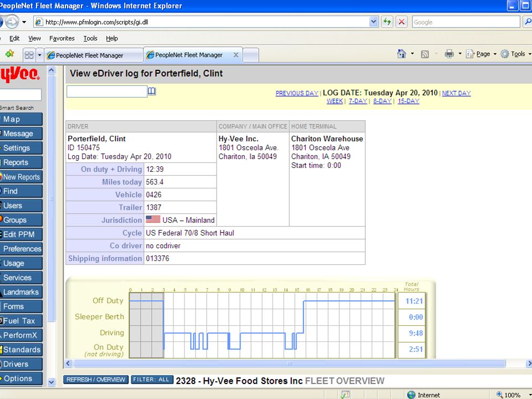Open the tab list dropdown arrow
Viewport: 532px width, 399px height.
(x=39, y=55)
